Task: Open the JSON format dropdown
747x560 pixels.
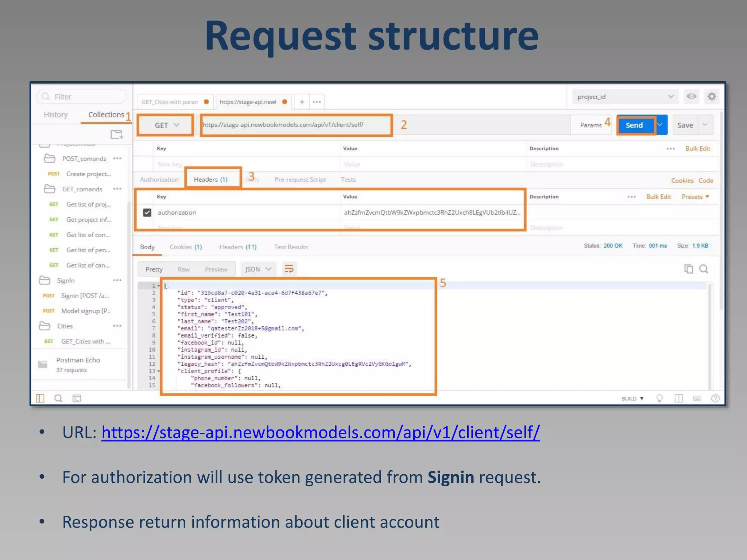Action: (258, 269)
